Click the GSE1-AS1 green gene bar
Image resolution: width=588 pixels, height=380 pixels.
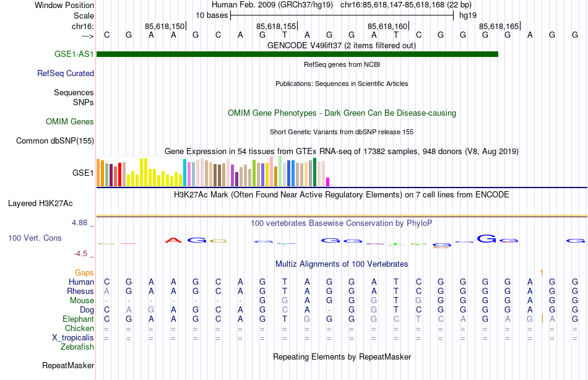point(297,54)
